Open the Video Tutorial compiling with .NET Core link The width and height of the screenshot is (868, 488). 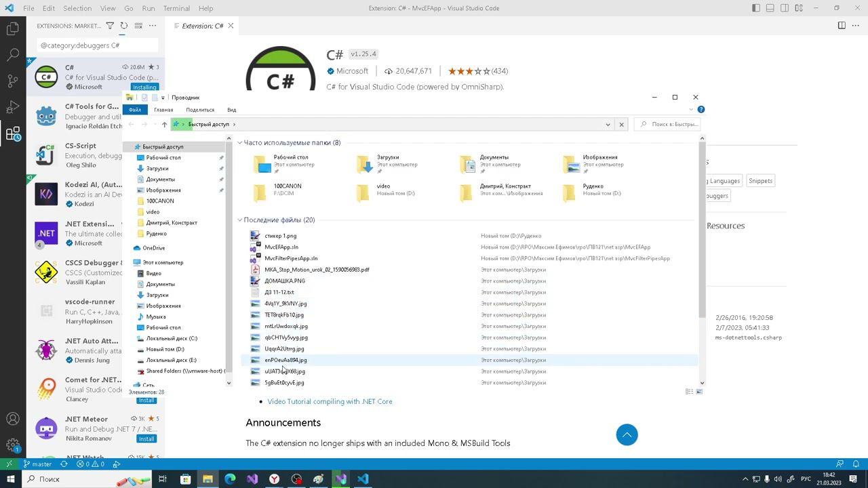(x=330, y=401)
